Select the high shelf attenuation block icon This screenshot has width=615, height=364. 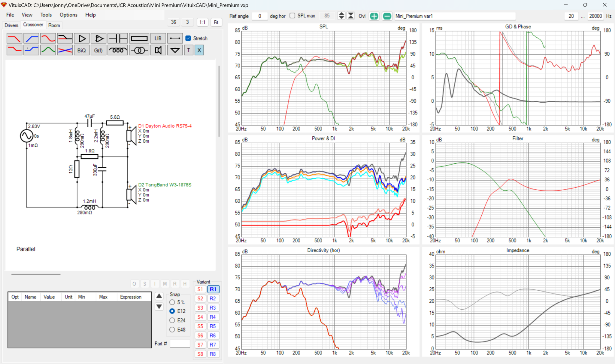click(65, 38)
